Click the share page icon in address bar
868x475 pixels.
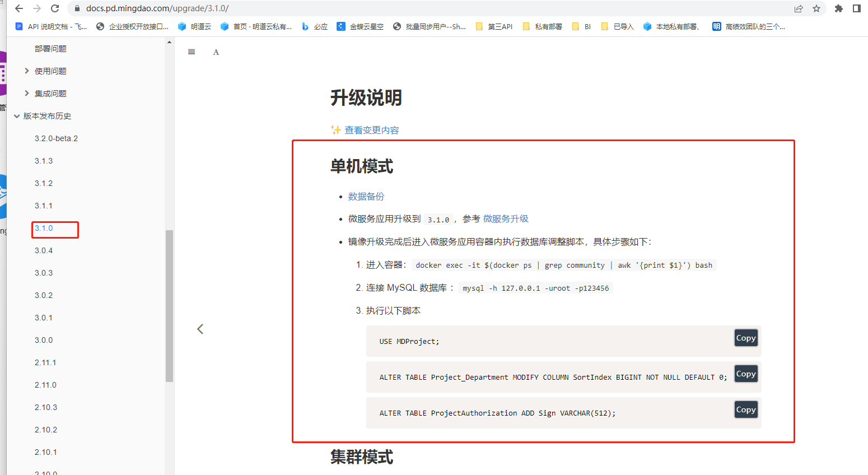[x=799, y=8]
